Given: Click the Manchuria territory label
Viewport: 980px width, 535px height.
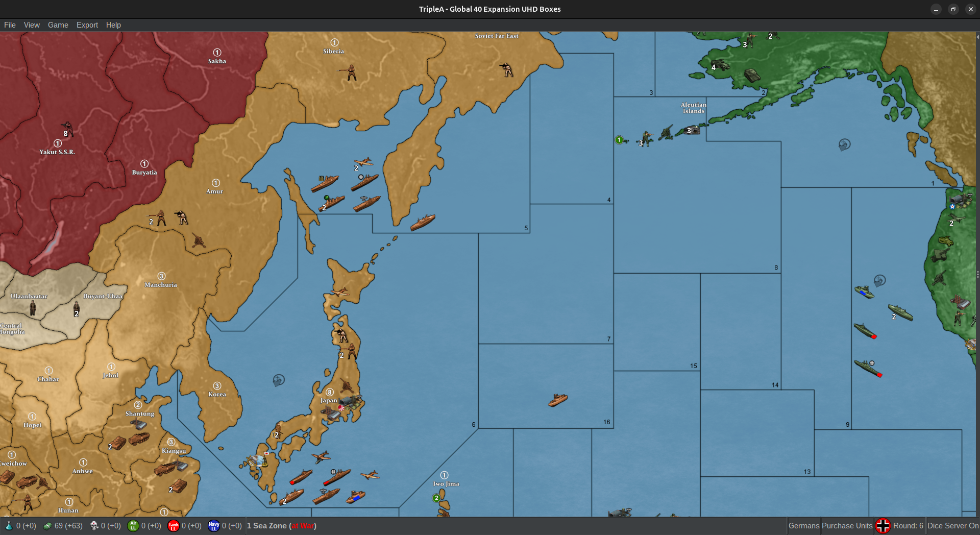Looking at the screenshot, I should (x=161, y=285).
